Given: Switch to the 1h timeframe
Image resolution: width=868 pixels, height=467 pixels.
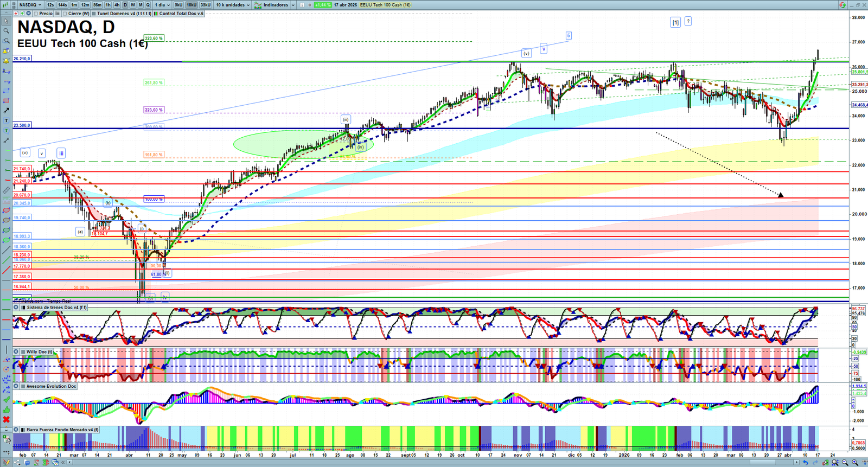Looking at the screenshot, I should [x=108, y=5].
